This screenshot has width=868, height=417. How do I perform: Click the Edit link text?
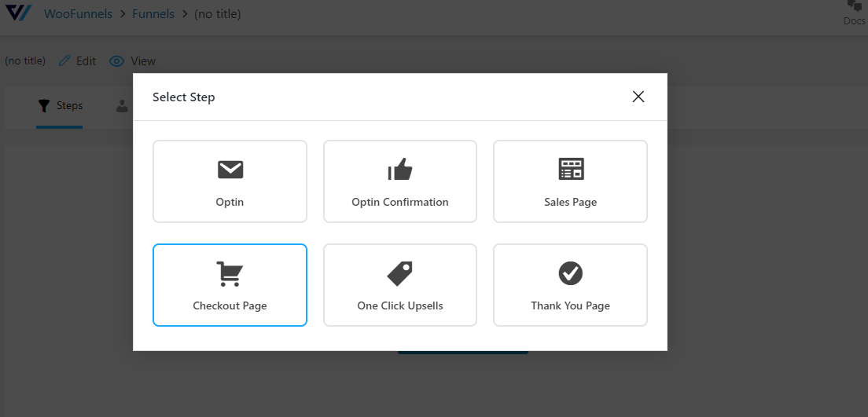click(86, 61)
